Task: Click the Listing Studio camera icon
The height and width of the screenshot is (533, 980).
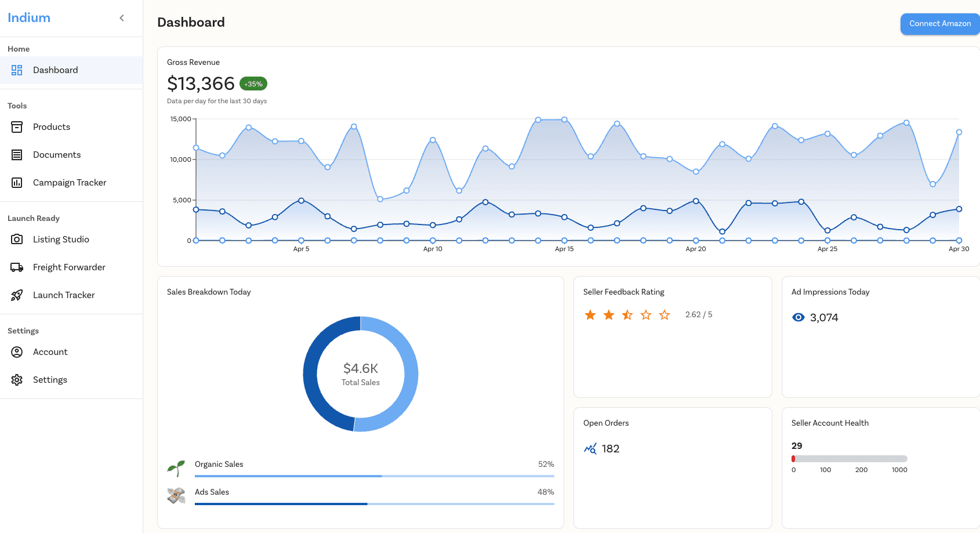Action: [17, 240]
